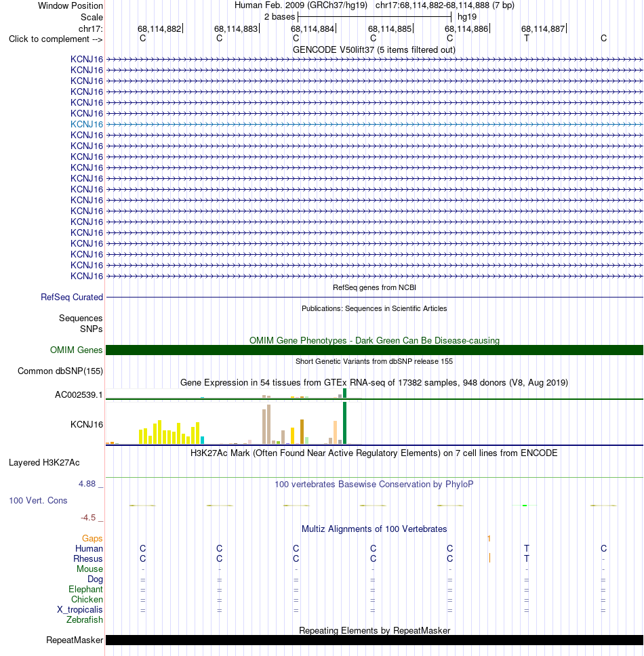Click the orange Gaps row label

click(92, 539)
